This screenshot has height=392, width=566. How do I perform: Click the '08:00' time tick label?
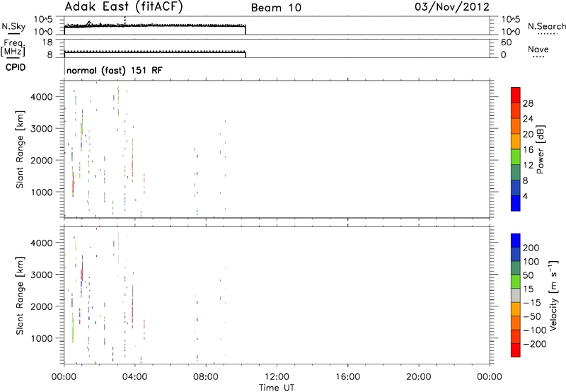tap(206, 377)
